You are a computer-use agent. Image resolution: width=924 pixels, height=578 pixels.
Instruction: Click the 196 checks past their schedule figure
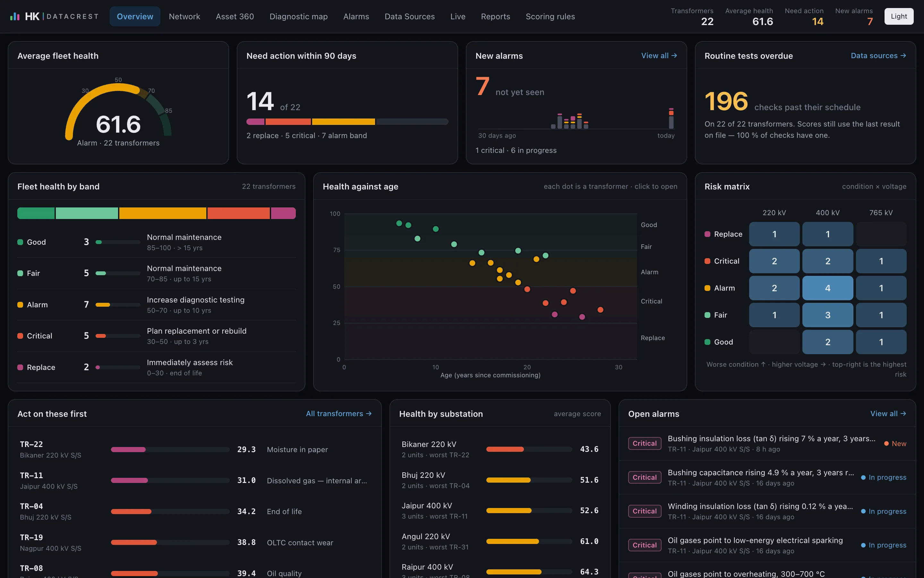click(x=726, y=101)
